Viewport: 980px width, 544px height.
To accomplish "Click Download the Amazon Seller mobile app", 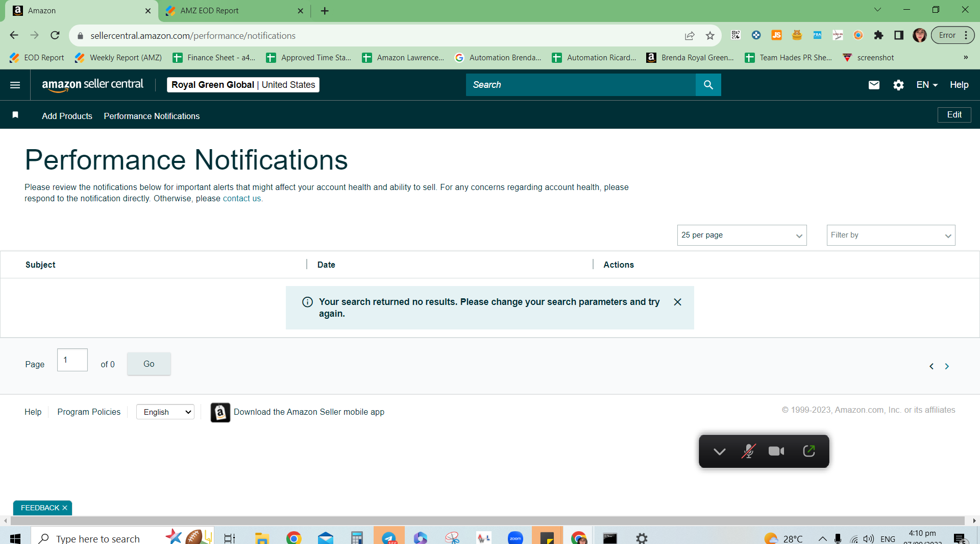I will tap(309, 412).
